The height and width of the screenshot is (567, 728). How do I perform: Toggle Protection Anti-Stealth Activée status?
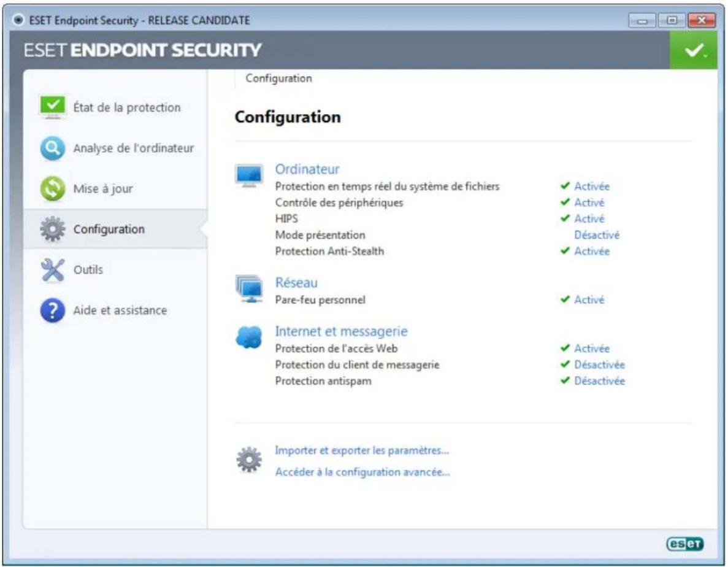pyautogui.click(x=591, y=251)
